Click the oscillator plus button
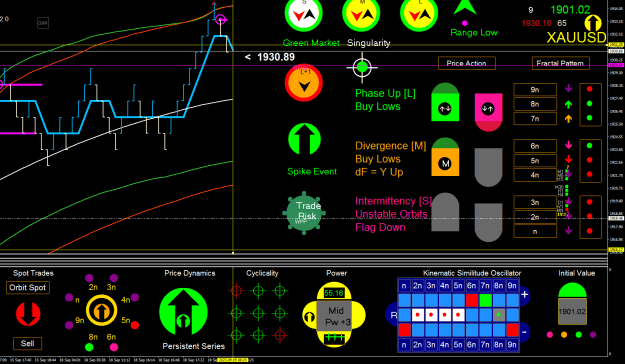This screenshot has height=364, width=625. (524, 295)
